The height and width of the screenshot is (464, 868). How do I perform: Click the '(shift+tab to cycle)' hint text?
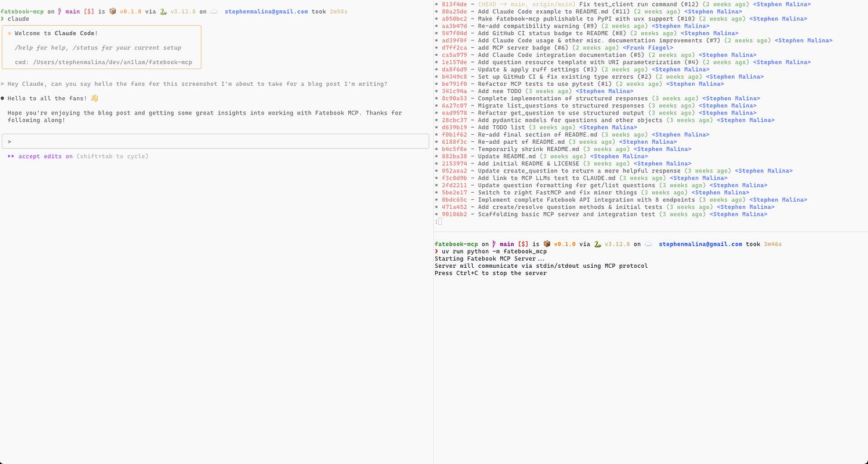pyautogui.click(x=112, y=156)
